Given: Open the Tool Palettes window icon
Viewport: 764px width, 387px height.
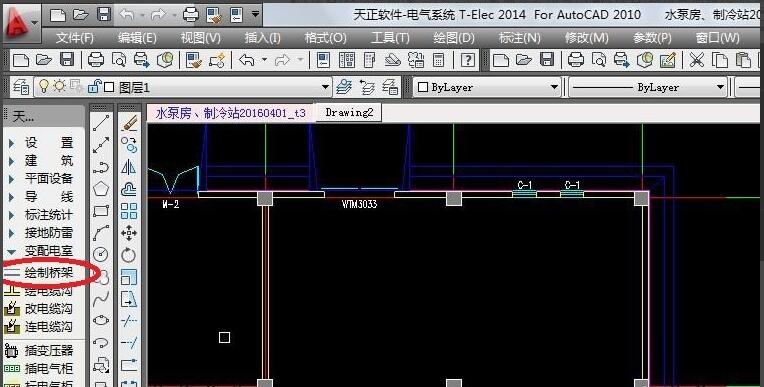Looking at the screenshot, I should pyautogui.click(x=370, y=60).
